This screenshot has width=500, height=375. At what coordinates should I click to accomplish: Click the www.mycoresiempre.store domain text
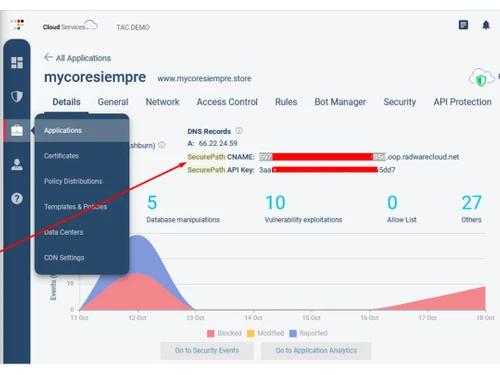click(x=204, y=79)
